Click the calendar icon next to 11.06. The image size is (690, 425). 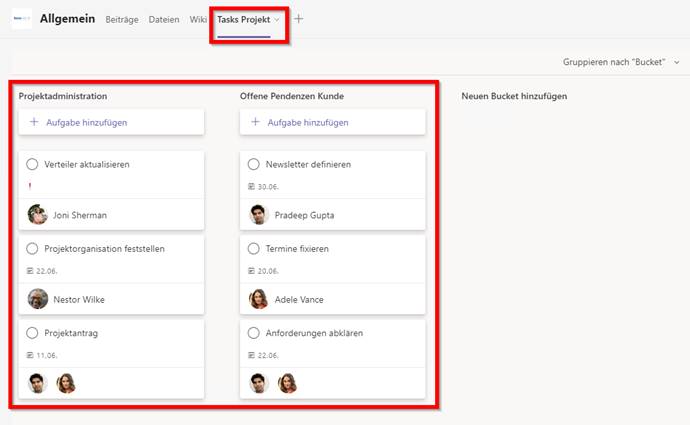click(x=30, y=355)
